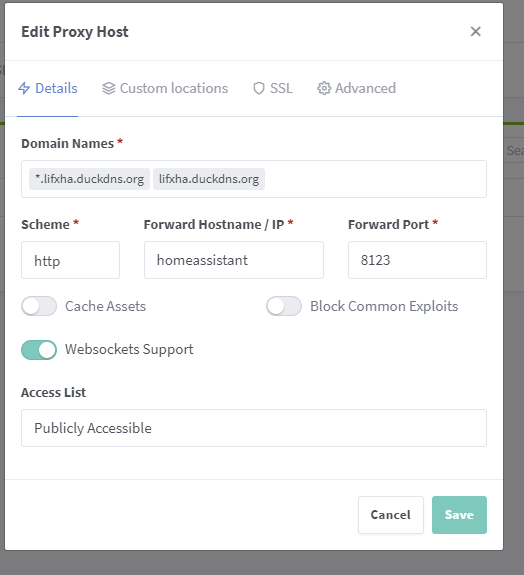Save the proxy host settings
The width and height of the screenshot is (524, 575).
[459, 515]
